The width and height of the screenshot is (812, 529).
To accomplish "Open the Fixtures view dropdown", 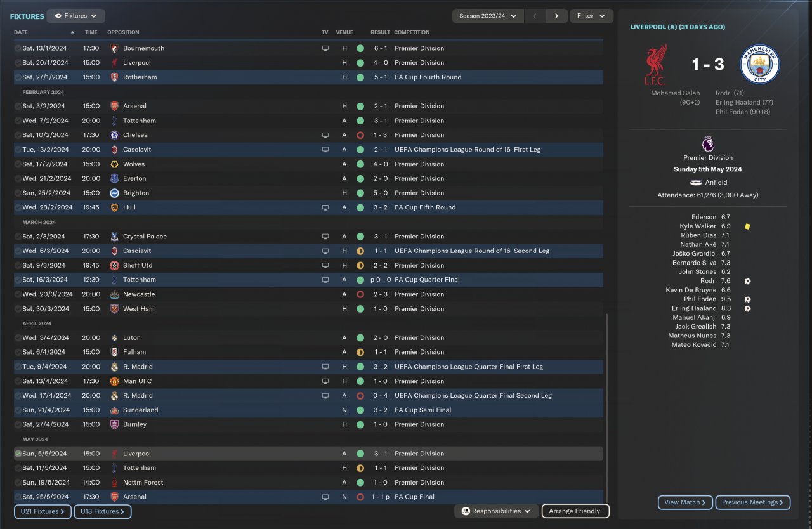I will pyautogui.click(x=76, y=16).
